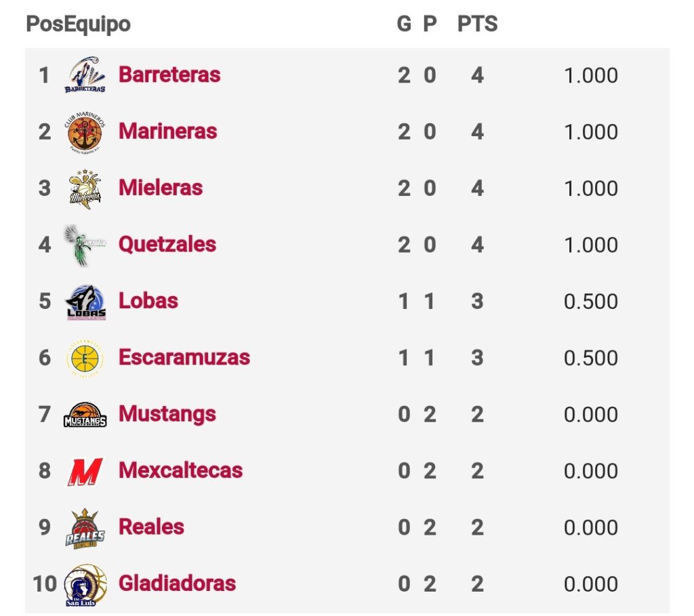Open the Barreteras team link
This screenshot has width=694, height=616.
click(x=169, y=74)
